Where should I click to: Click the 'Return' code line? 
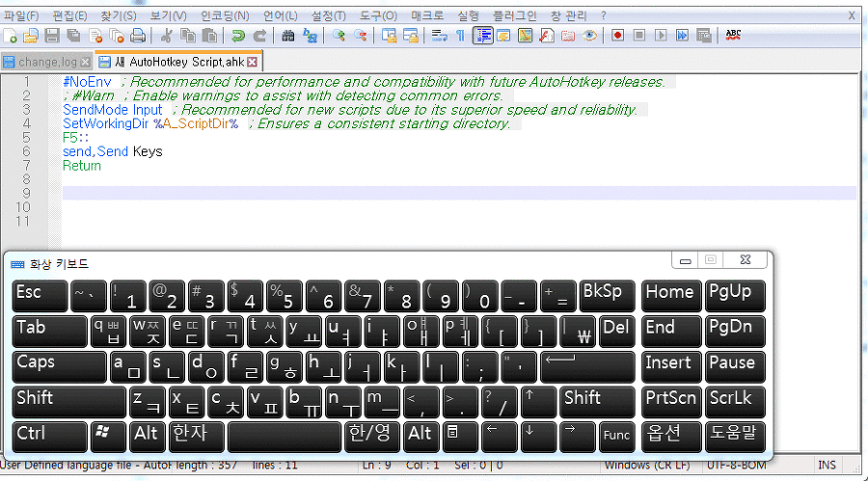82,166
